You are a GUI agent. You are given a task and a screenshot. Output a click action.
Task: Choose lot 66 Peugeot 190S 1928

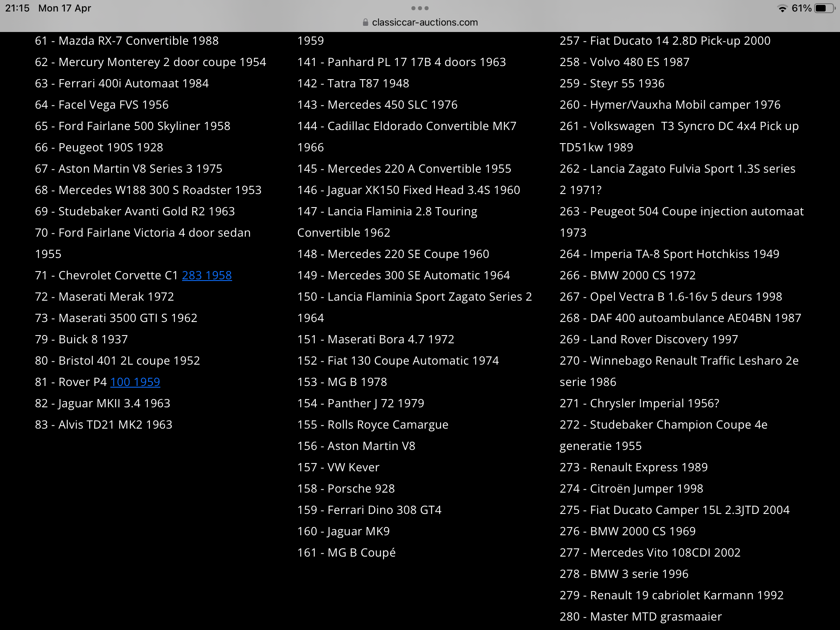point(99,147)
